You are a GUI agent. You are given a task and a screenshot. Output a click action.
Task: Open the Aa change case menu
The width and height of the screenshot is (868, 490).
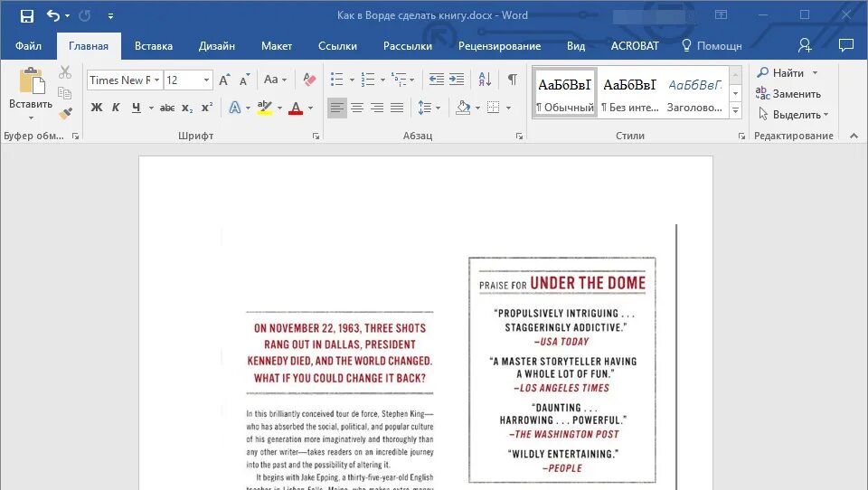(x=275, y=80)
